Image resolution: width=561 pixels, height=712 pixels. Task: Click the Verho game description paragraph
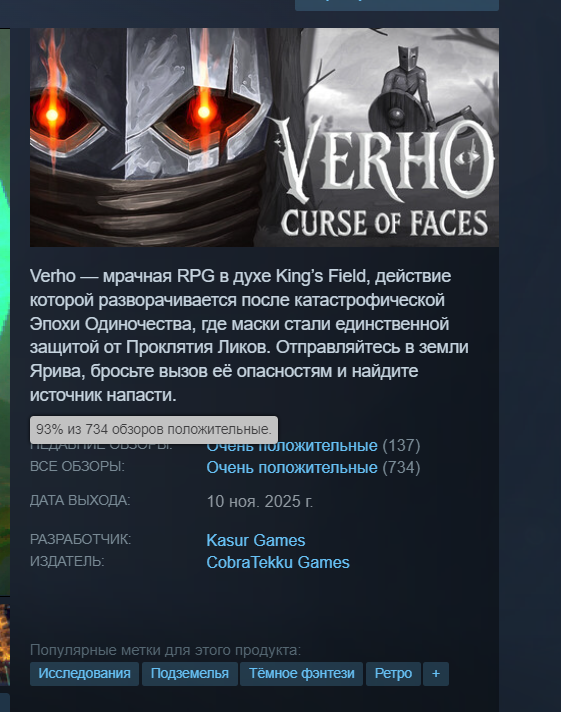coord(249,335)
